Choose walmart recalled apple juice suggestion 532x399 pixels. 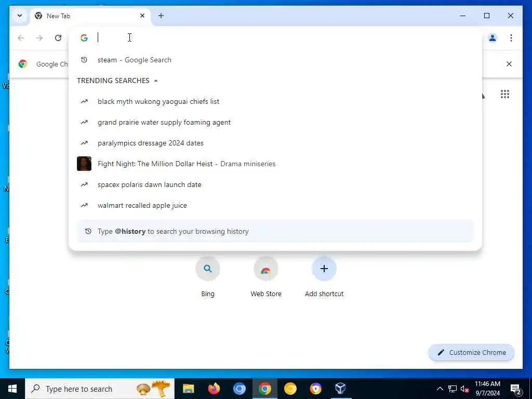(275, 205)
